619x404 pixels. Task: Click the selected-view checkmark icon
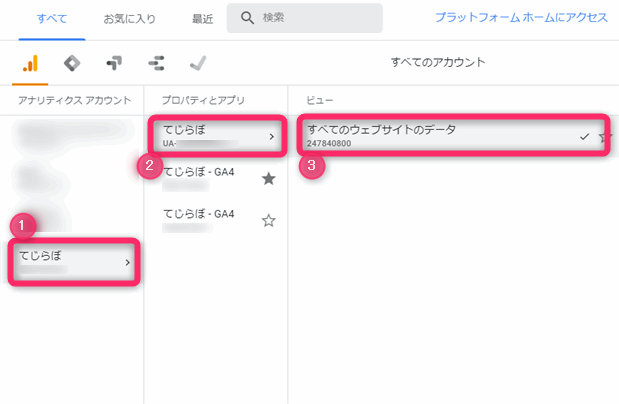584,137
